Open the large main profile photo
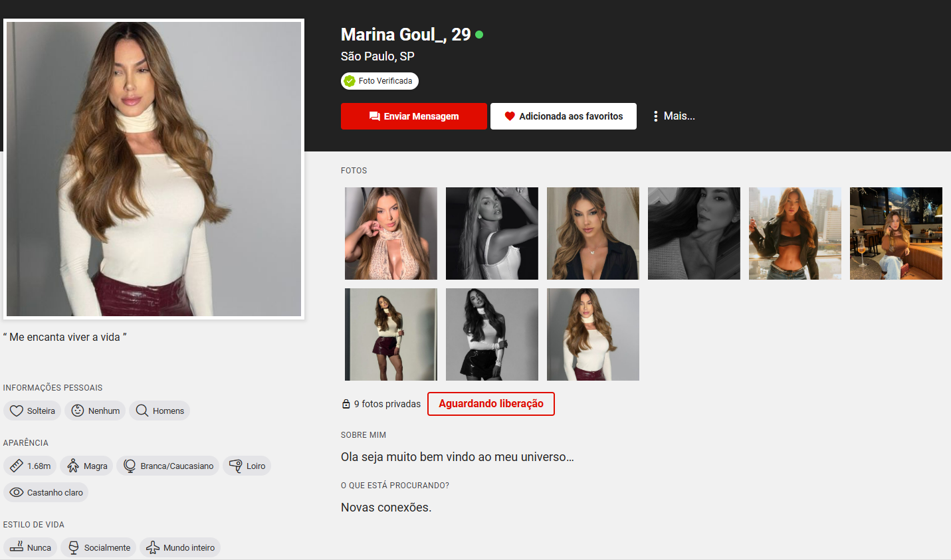Viewport: 951px width, 560px height. click(154, 169)
